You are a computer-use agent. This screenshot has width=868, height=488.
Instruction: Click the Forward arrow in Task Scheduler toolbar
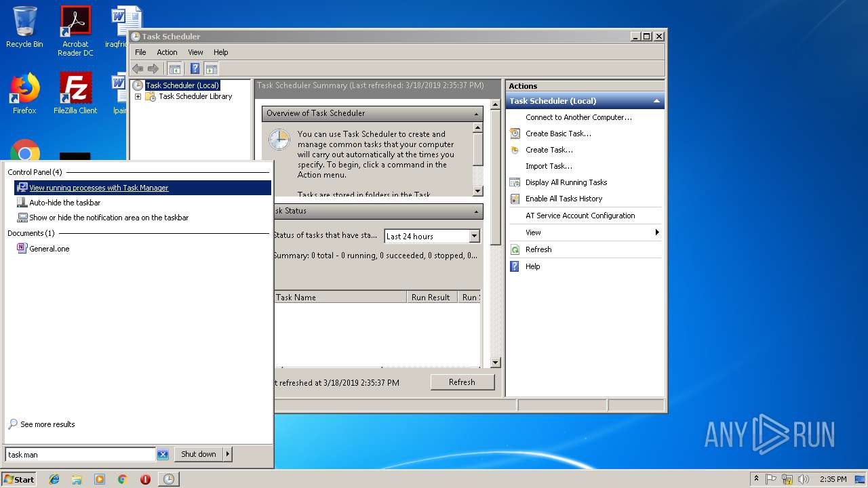click(153, 68)
